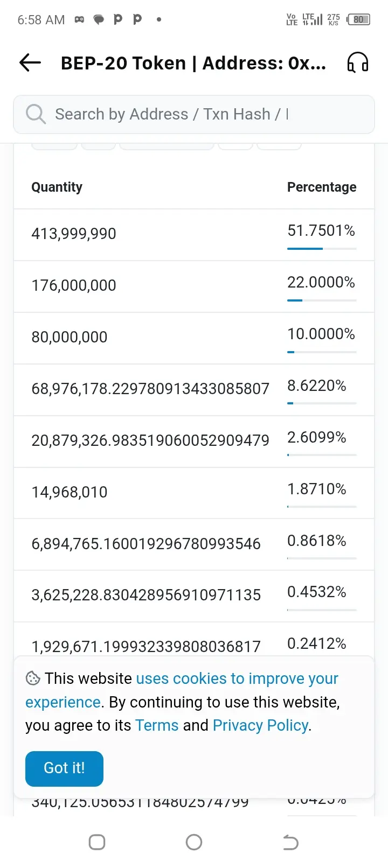Screen dimensions: 388x868
Task: Select the Percentage column header
Action: coord(322,187)
